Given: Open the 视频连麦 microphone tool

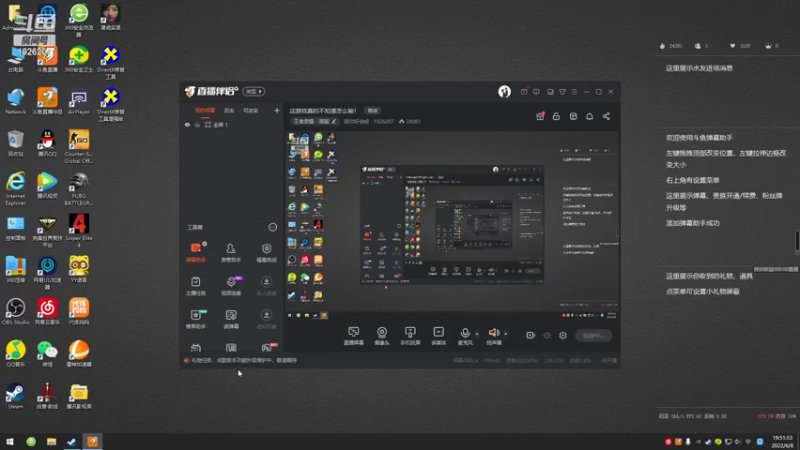Looking at the screenshot, I should [x=231, y=286].
